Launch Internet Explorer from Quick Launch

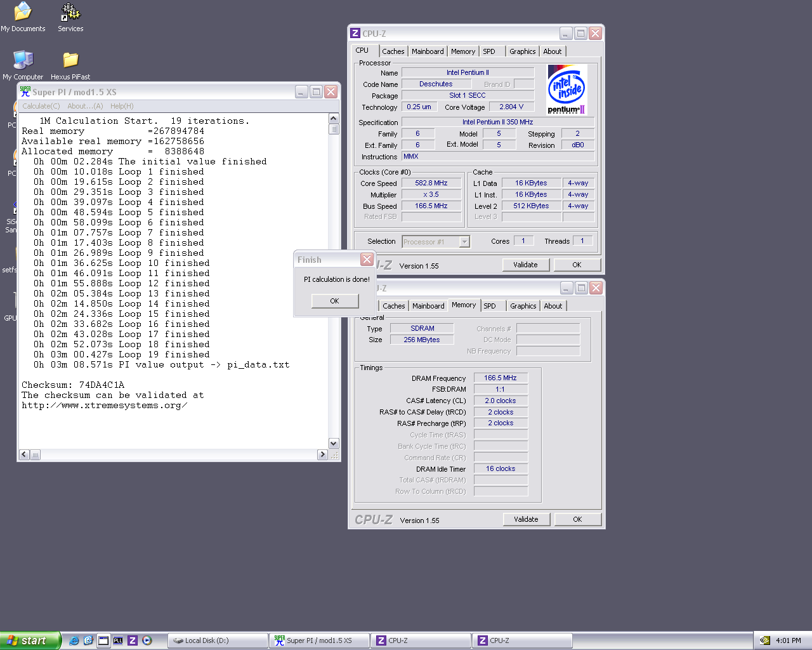tap(74, 640)
